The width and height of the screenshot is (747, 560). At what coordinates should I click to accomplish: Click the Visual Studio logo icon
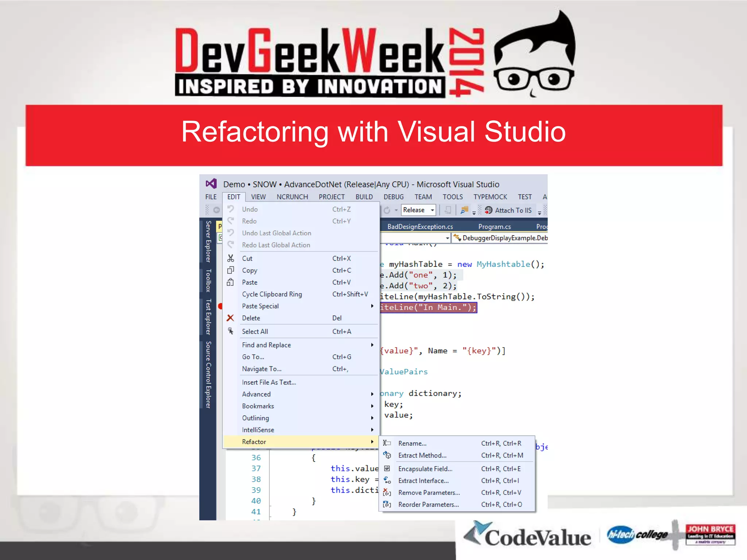(211, 184)
